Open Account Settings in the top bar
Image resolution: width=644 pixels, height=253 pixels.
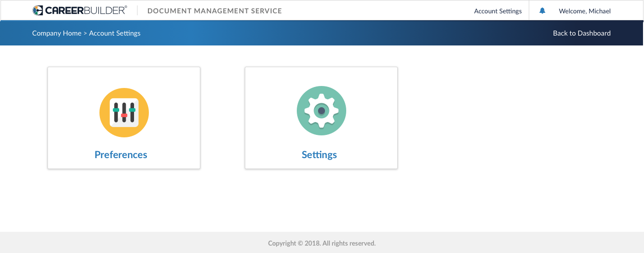click(x=498, y=11)
